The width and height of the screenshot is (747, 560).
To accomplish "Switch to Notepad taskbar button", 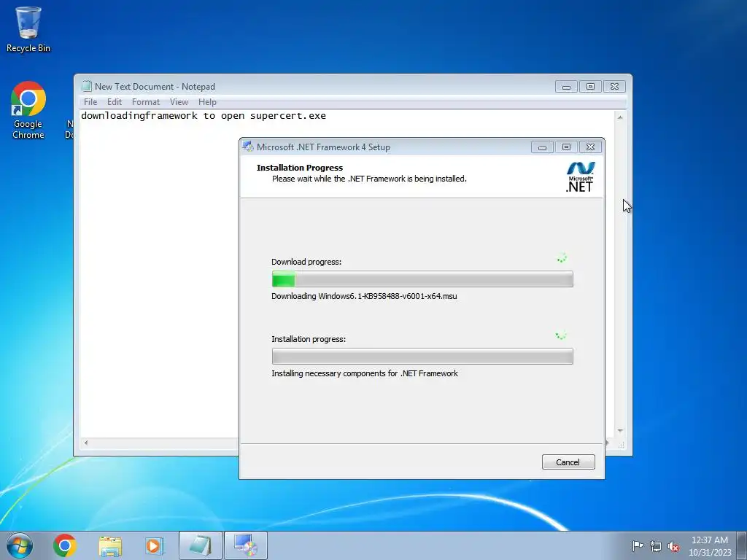I will pos(201,545).
